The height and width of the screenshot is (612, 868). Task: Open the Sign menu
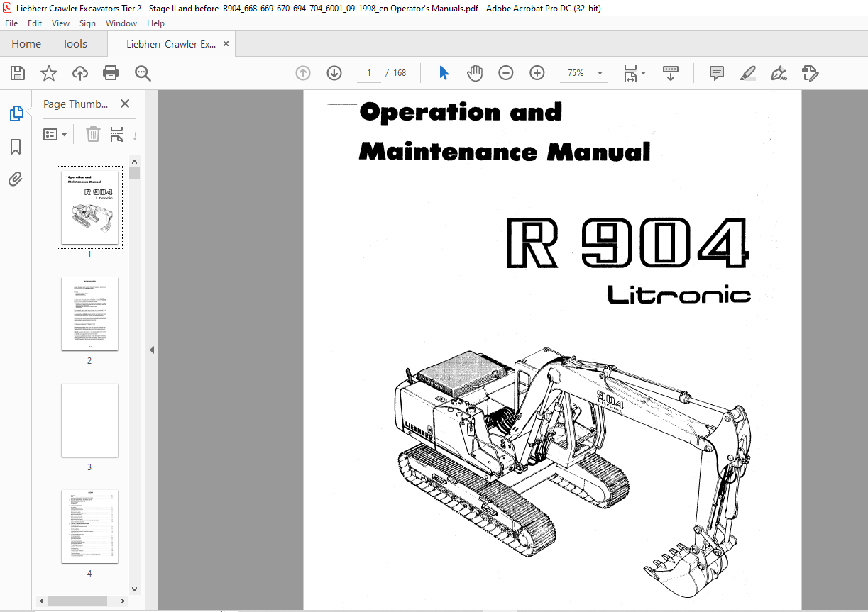[87, 23]
